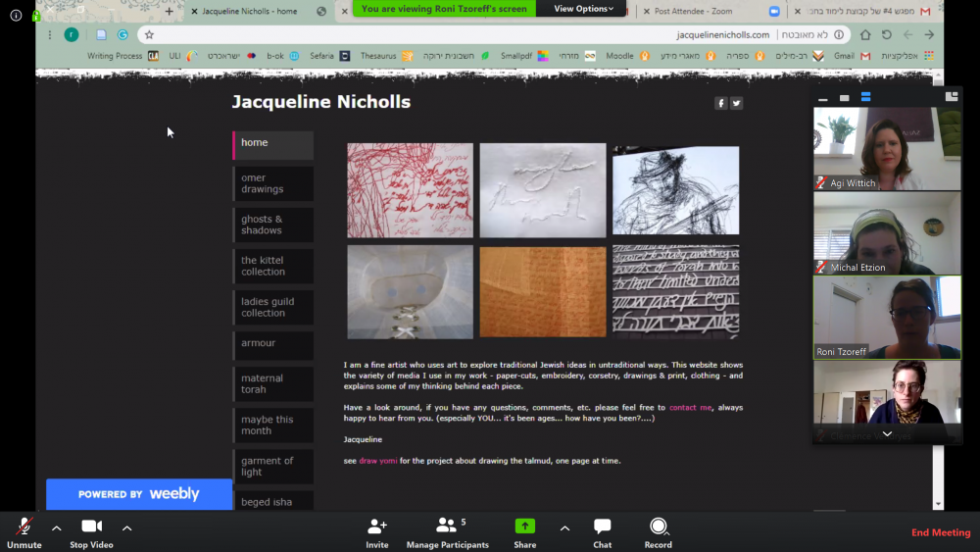Open omer drawings menu item

pos(273,183)
